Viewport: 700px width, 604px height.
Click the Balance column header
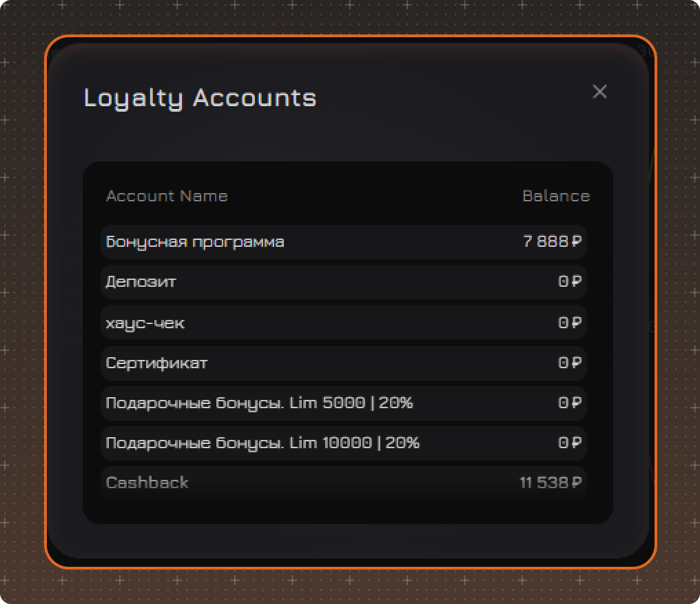coord(556,196)
